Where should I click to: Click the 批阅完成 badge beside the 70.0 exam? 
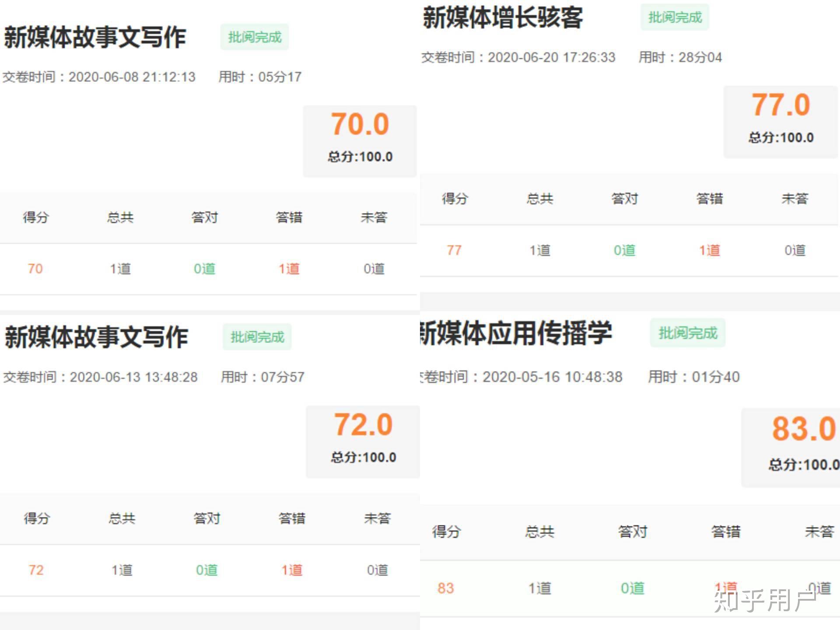[x=254, y=37]
